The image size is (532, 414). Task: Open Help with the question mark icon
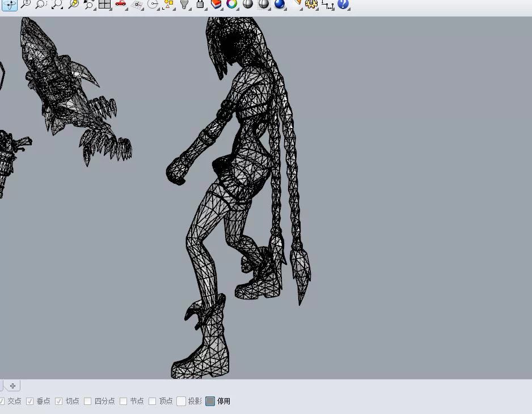click(343, 4)
